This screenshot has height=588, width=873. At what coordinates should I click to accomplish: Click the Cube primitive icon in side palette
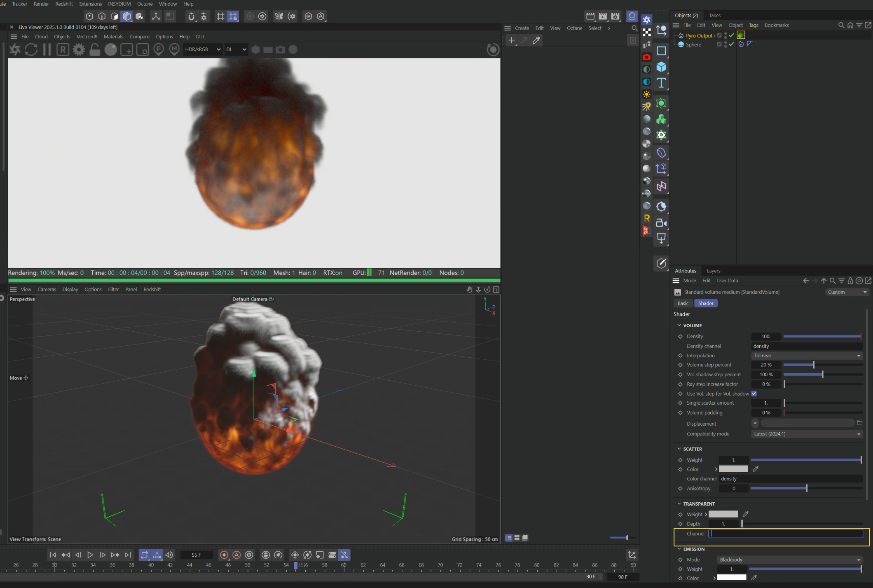[661, 67]
